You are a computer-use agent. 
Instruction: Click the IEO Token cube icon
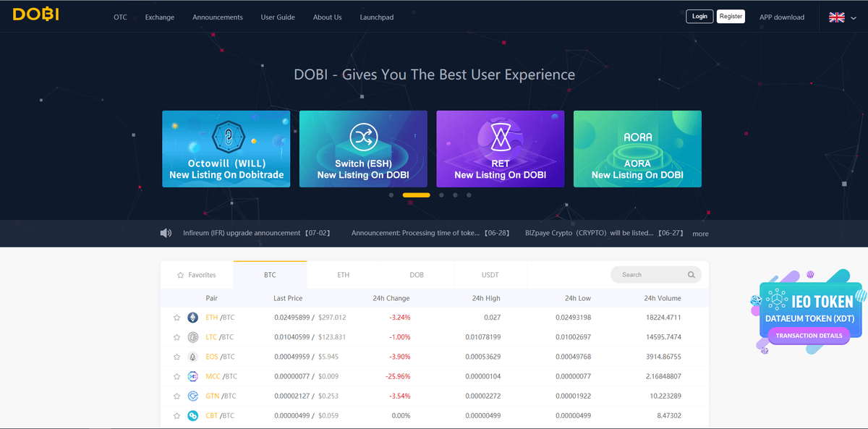pyautogui.click(x=778, y=300)
